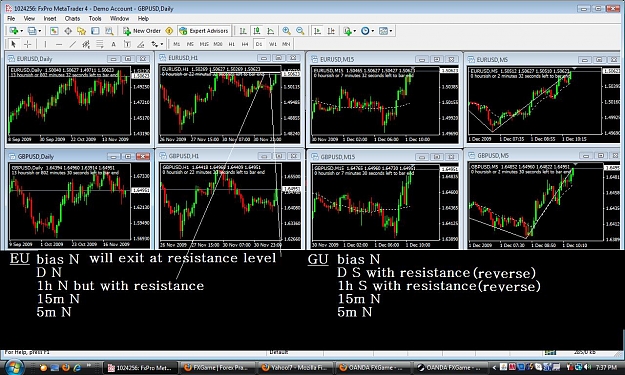Open the Navigator panel icon
The height and width of the screenshot is (375, 625).
pyautogui.click(x=81, y=31)
